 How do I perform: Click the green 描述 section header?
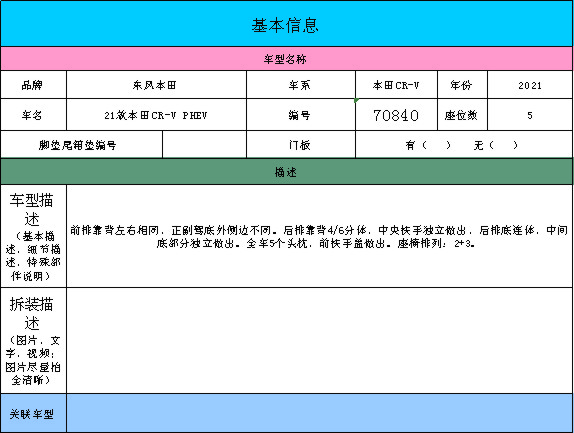pos(287,172)
